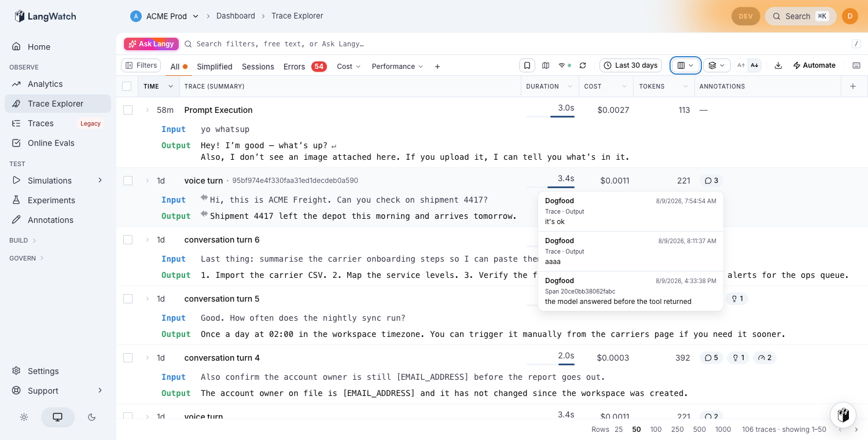Switch to the Errors tab

coord(305,67)
